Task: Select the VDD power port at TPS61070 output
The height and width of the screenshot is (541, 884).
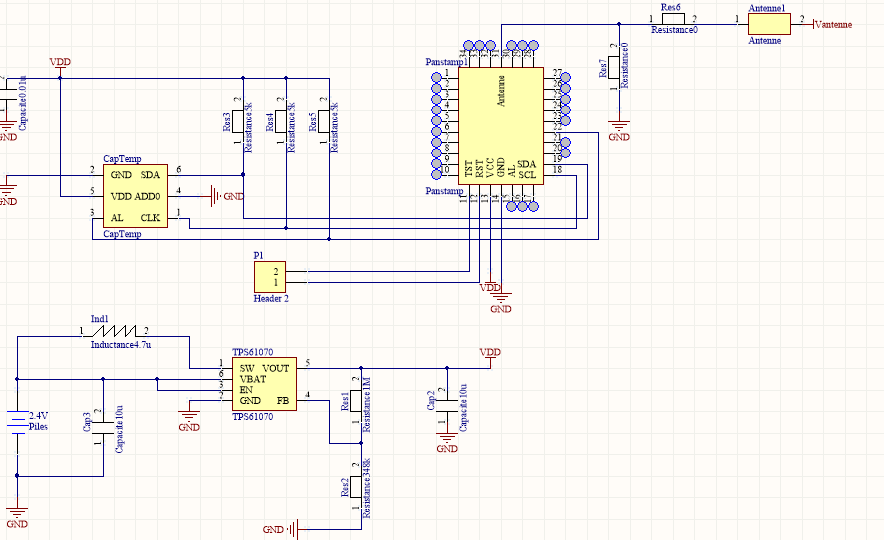Action: 490,354
